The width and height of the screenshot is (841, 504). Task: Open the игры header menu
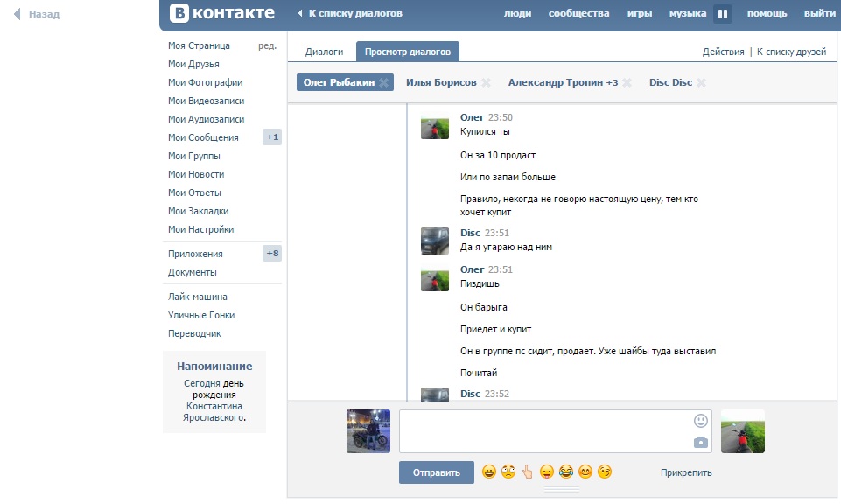pyautogui.click(x=640, y=13)
